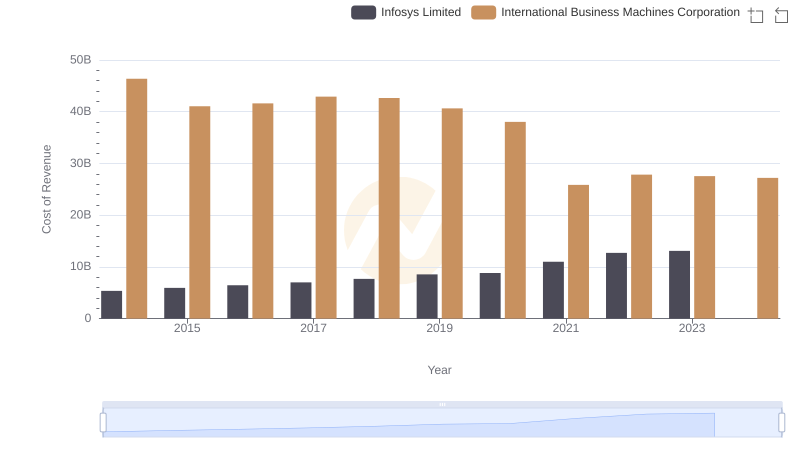The width and height of the screenshot is (800, 461).
Task: Click the last IBM bar for 2024
Action: 767,248
